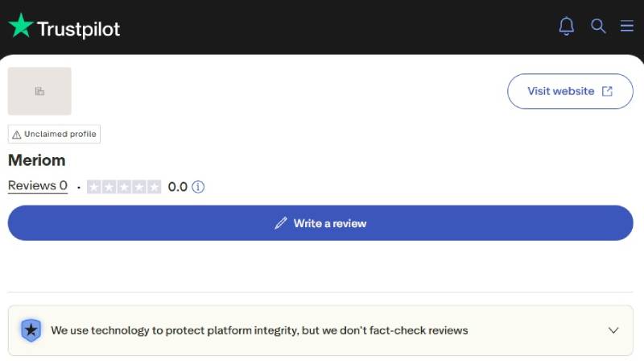
Task: Expand the platform integrity notice chevron
Action: (613, 330)
